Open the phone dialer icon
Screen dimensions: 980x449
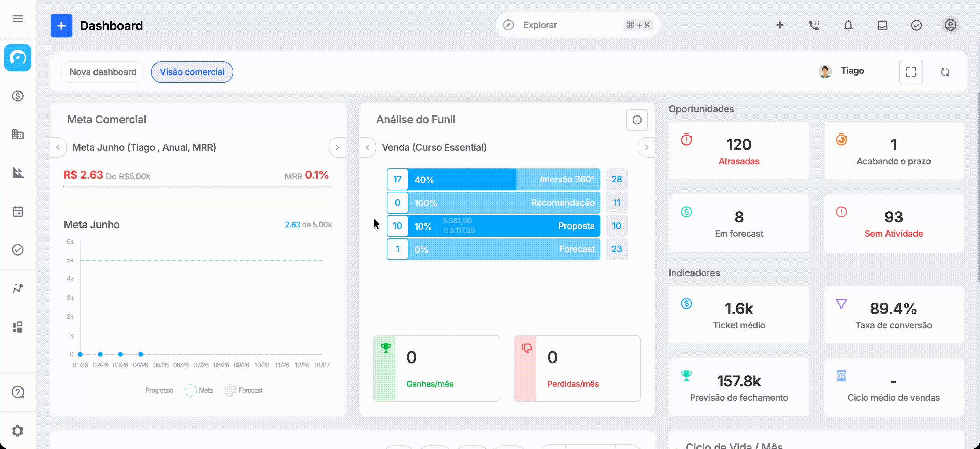(x=814, y=25)
